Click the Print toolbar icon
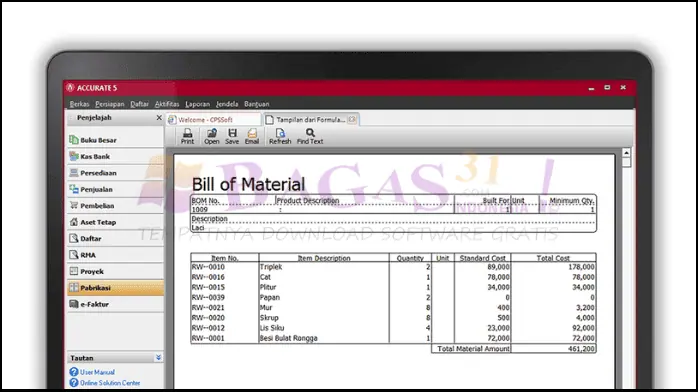The height and width of the screenshot is (392, 698). point(187,136)
